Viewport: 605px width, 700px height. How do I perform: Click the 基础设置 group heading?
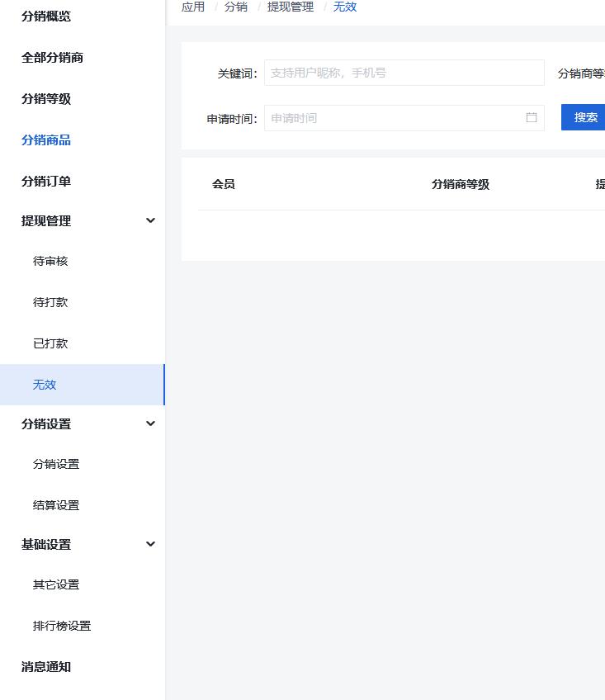pyautogui.click(x=46, y=545)
